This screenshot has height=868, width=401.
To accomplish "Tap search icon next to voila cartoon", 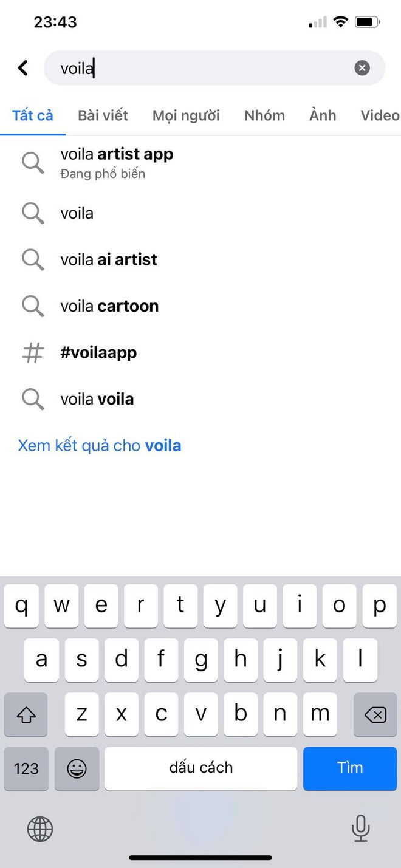I will click(33, 306).
